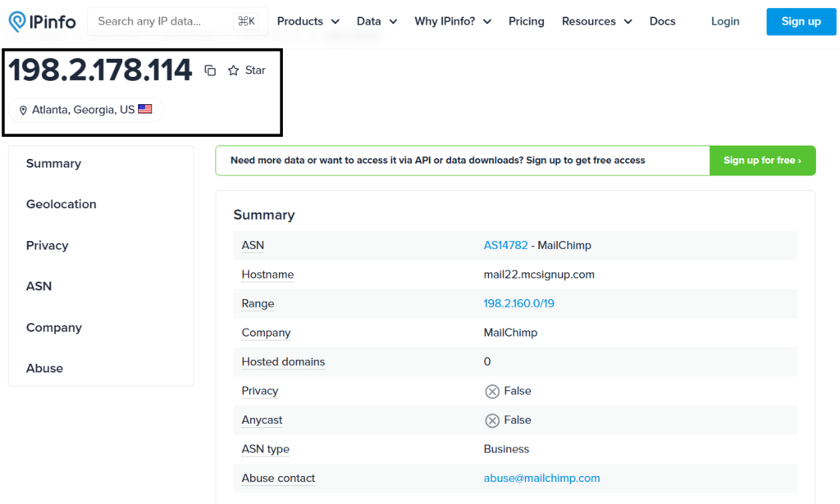Expand the Data dropdown chevron
This screenshot has width=840, height=504.
click(x=393, y=22)
